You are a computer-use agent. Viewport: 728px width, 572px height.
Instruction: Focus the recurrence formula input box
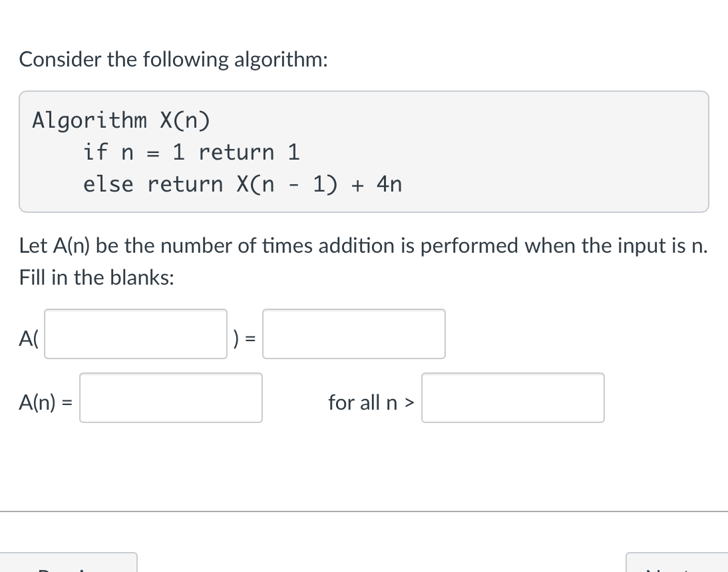coord(170,398)
